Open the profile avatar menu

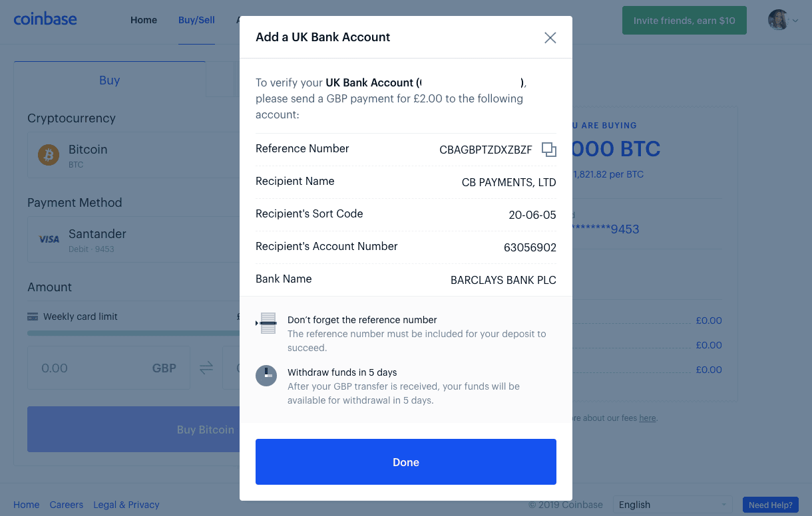click(x=778, y=20)
